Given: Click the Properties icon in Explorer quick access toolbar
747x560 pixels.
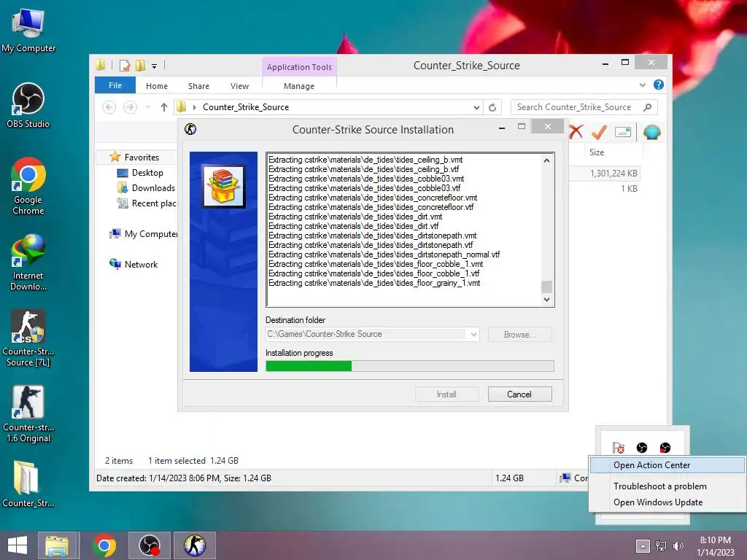Looking at the screenshot, I should click(x=124, y=65).
